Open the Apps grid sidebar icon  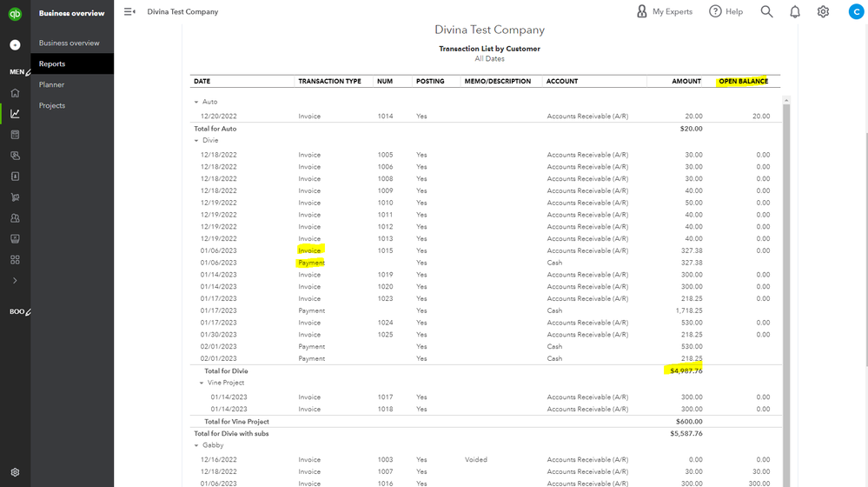15,260
